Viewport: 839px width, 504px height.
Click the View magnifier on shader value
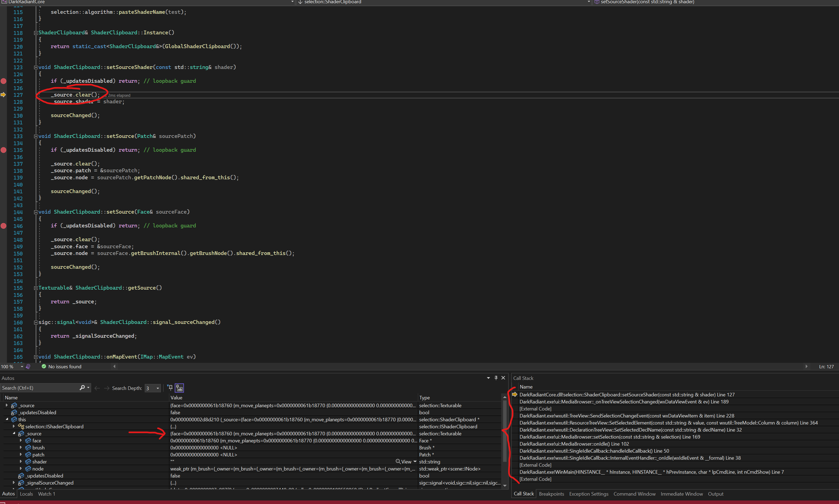[398, 461]
